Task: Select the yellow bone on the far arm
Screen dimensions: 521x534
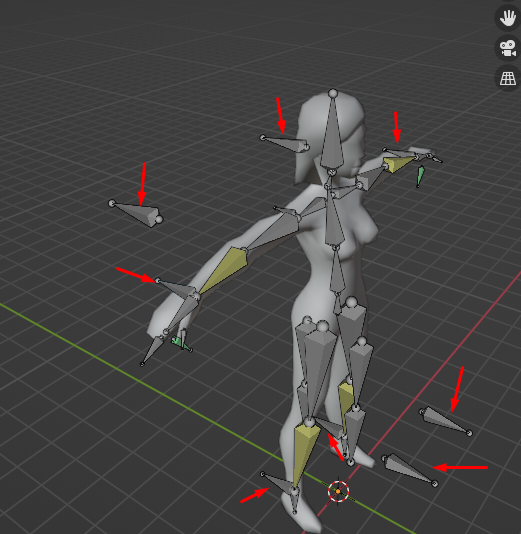Action: 399,163
